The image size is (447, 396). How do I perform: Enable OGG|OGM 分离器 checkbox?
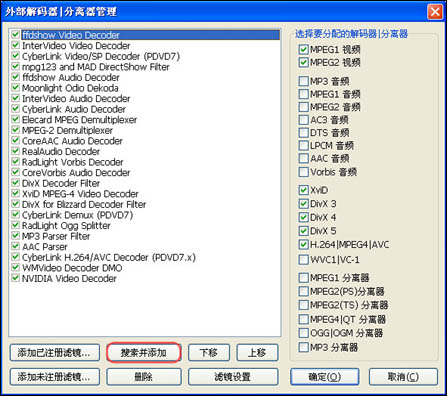coord(303,333)
